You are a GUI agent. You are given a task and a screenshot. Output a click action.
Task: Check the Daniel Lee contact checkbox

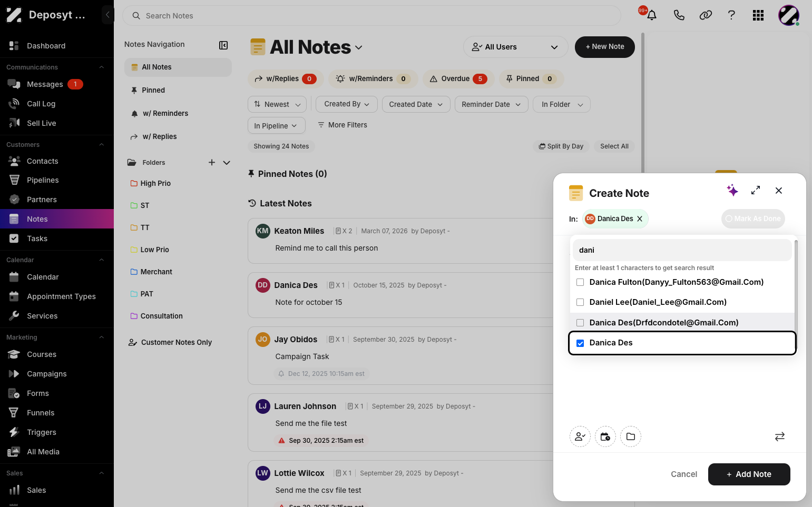point(580,302)
